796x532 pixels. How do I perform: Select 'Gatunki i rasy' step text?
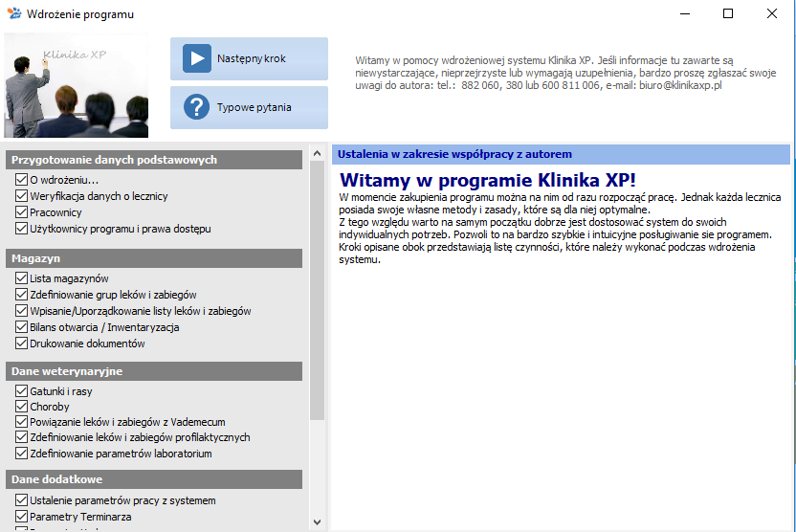tap(61, 391)
